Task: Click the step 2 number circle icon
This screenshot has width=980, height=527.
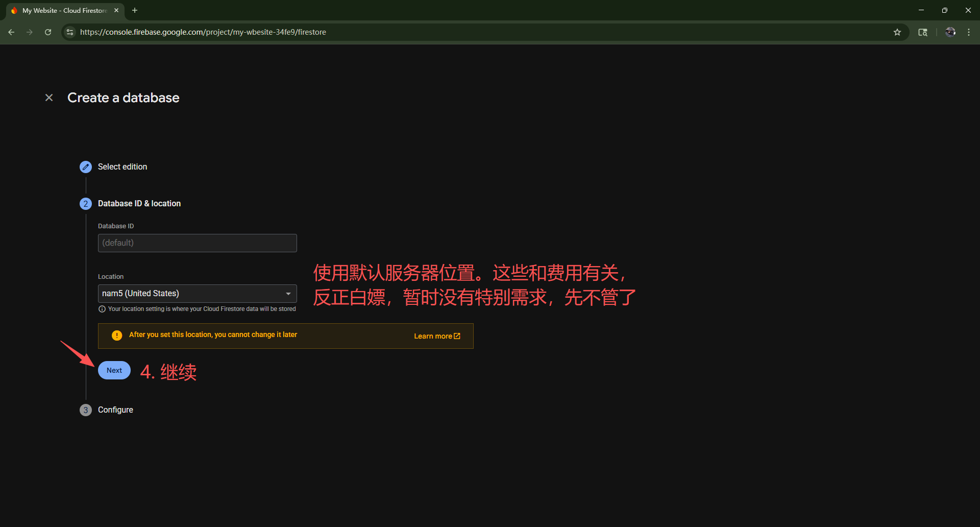Action: [x=86, y=204]
